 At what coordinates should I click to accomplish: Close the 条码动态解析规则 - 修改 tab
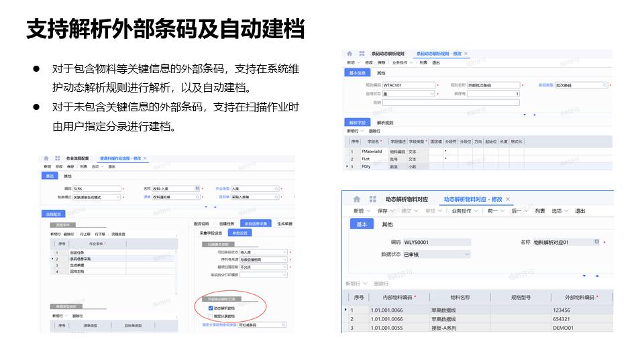click(x=466, y=53)
